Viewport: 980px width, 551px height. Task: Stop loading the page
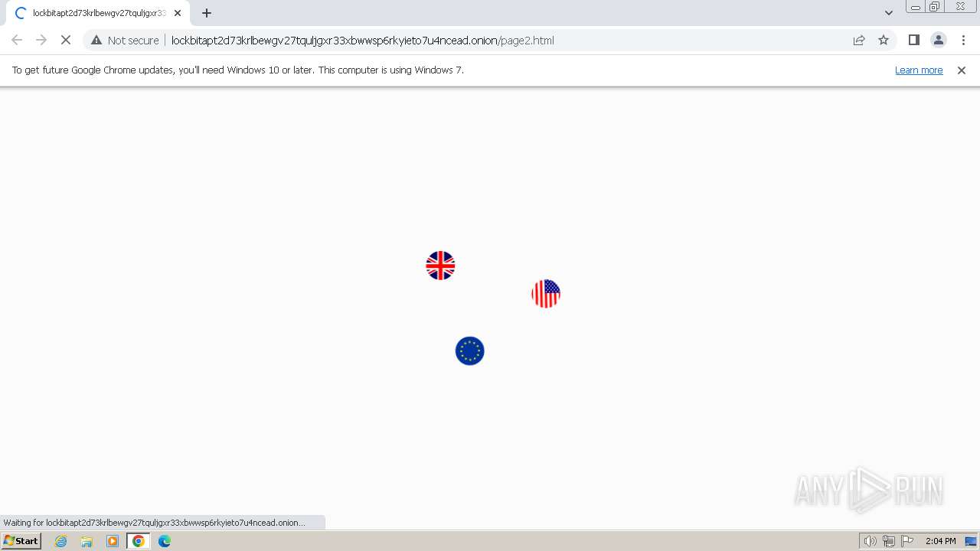click(x=66, y=40)
